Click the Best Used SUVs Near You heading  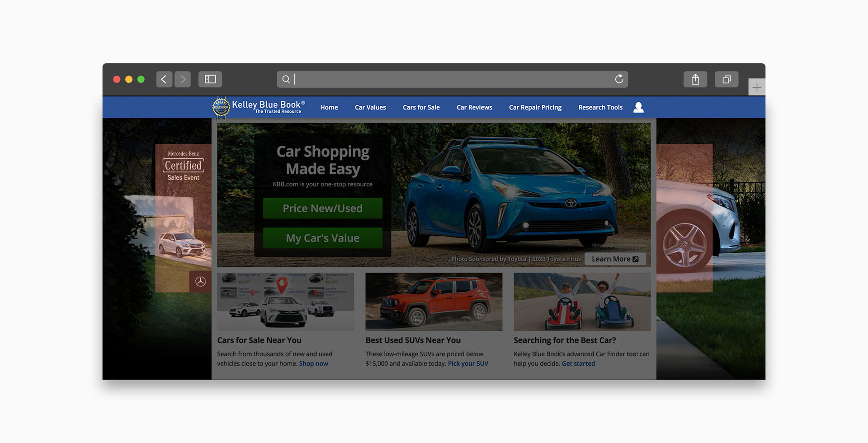tap(413, 340)
